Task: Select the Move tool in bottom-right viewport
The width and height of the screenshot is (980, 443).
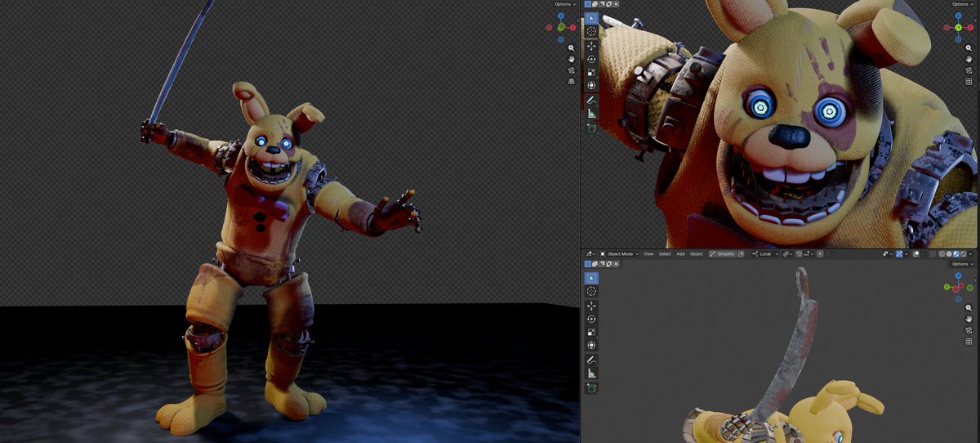Action: tap(591, 306)
